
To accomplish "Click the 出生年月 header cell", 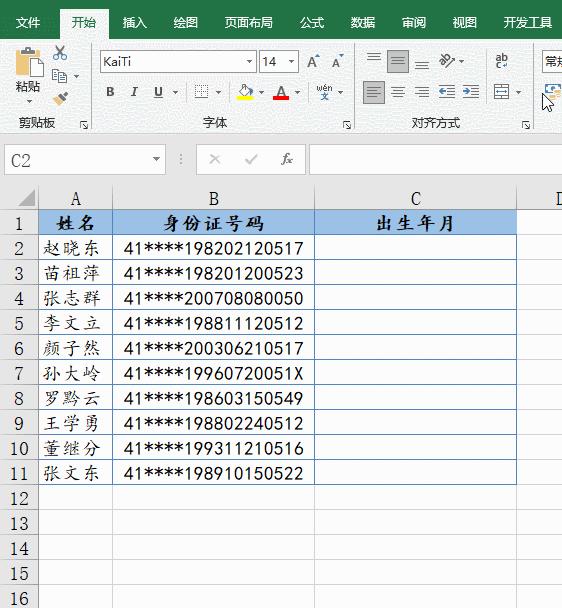I will point(416,223).
